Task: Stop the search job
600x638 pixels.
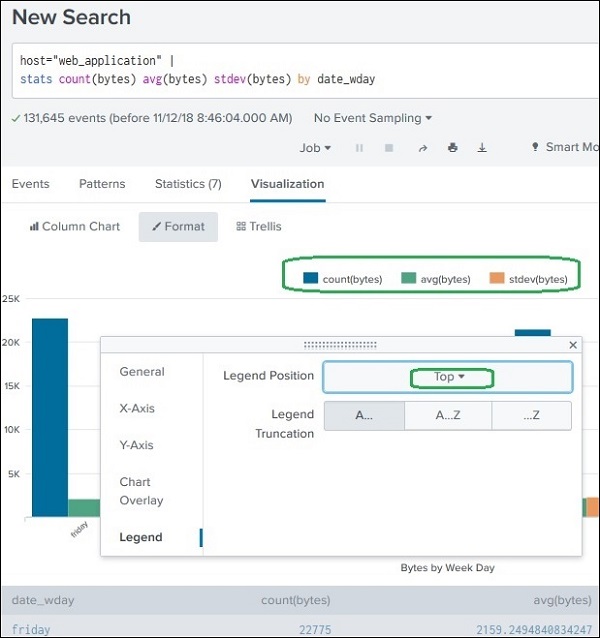Action: (389, 148)
